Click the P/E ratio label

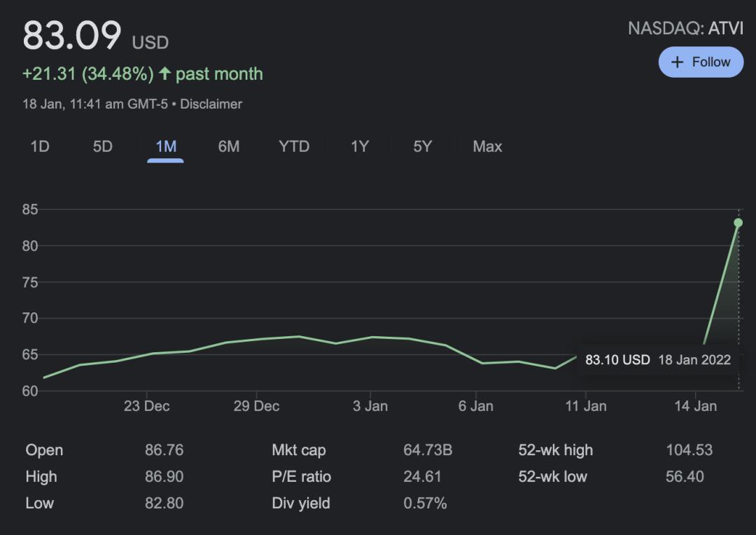[301, 477]
